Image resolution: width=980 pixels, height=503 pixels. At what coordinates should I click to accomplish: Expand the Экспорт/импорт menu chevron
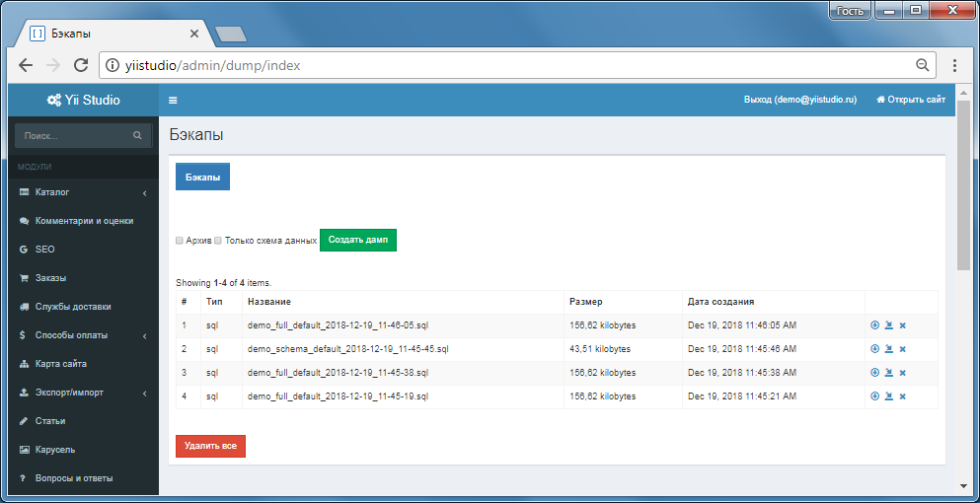tap(144, 394)
